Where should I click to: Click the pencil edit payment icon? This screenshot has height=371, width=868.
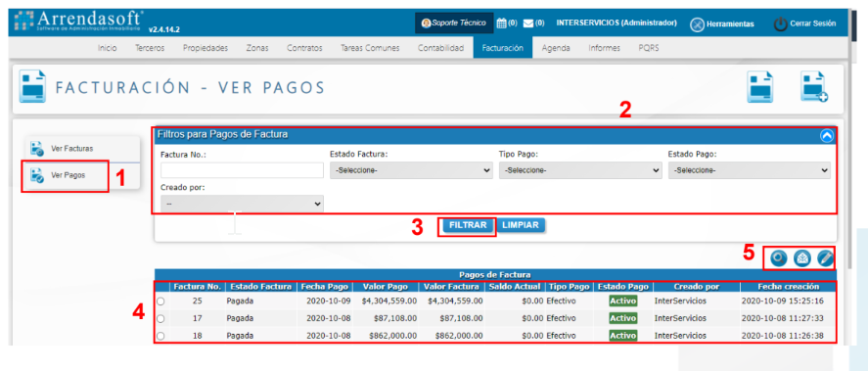tap(825, 258)
